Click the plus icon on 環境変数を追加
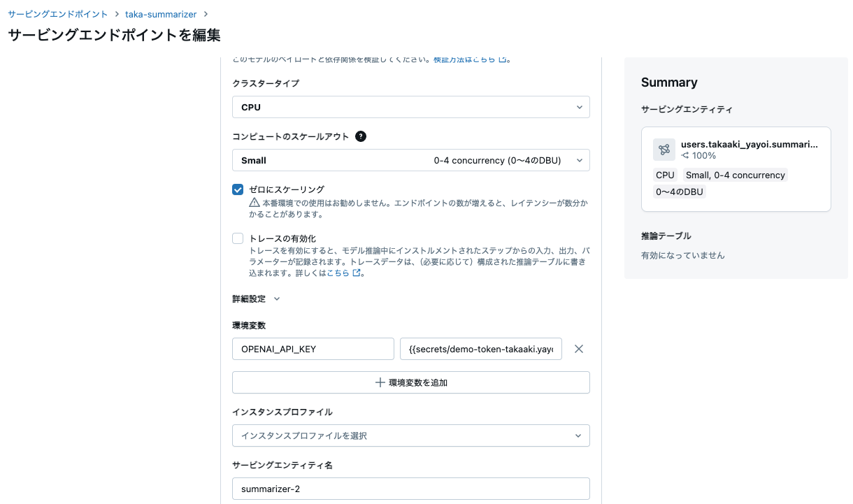Viewport: 853px width, 504px height. (x=382, y=382)
